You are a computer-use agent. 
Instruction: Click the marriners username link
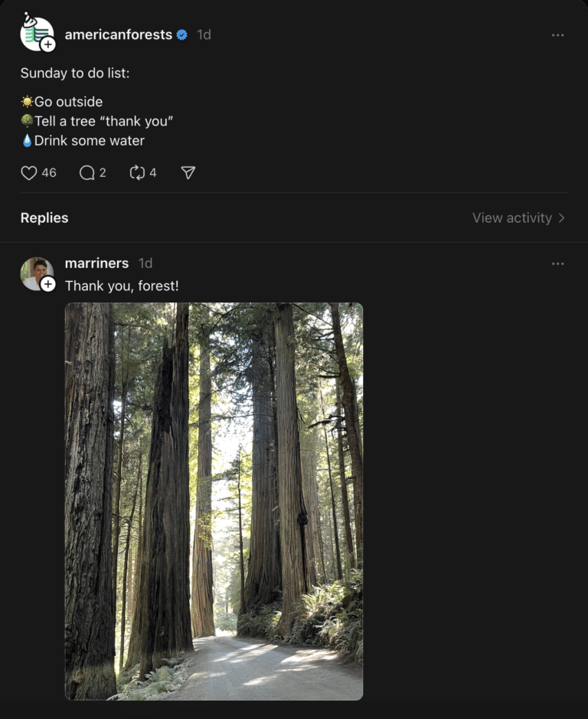pos(96,263)
